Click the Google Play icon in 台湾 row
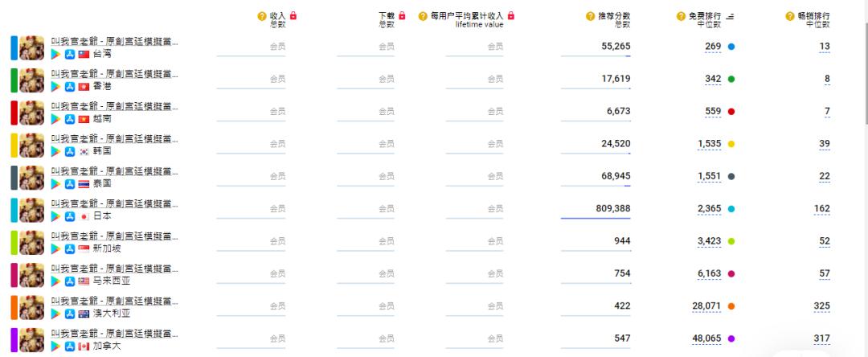868x357 pixels. (x=56, y=54)
